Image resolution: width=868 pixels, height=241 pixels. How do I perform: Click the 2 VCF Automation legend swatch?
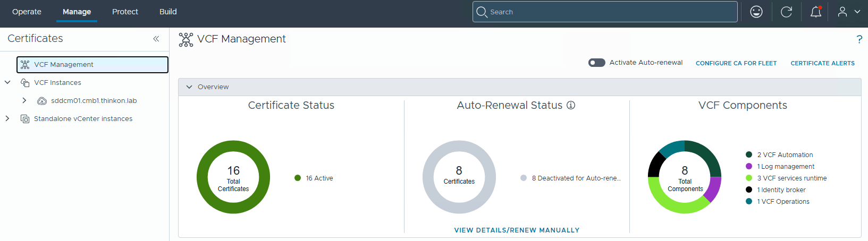(749, 155)
